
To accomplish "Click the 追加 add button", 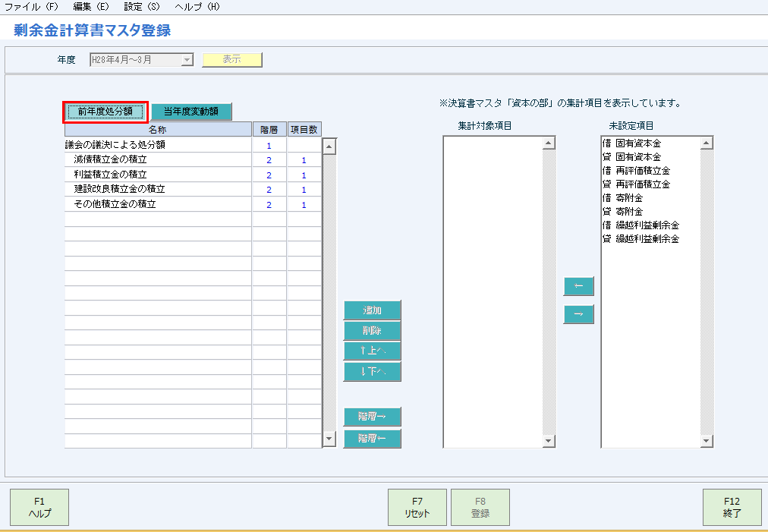I will 372,310.
